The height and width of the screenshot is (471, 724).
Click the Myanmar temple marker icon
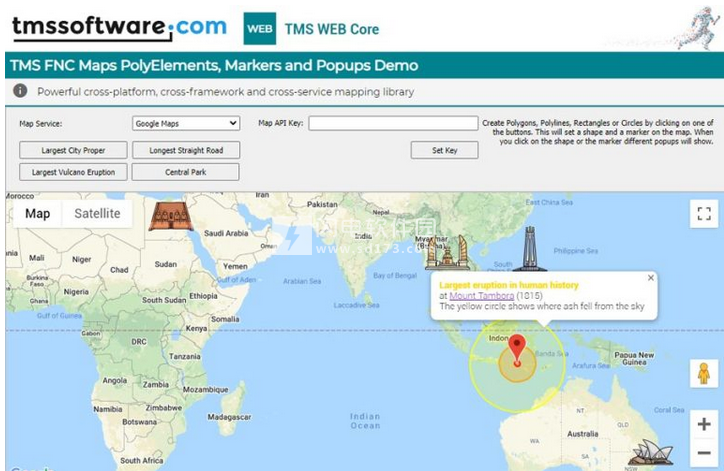[446, 252]
